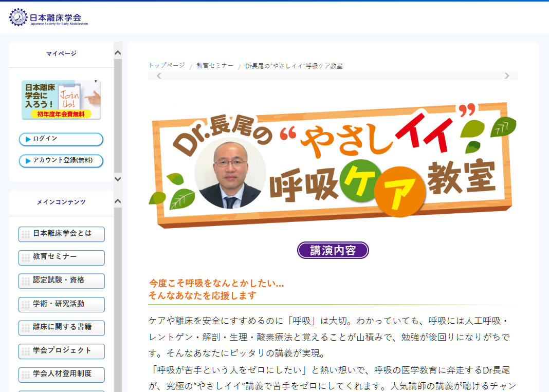
Task: Open 学術・研究活動 menu item
Action: coord(62,304)
